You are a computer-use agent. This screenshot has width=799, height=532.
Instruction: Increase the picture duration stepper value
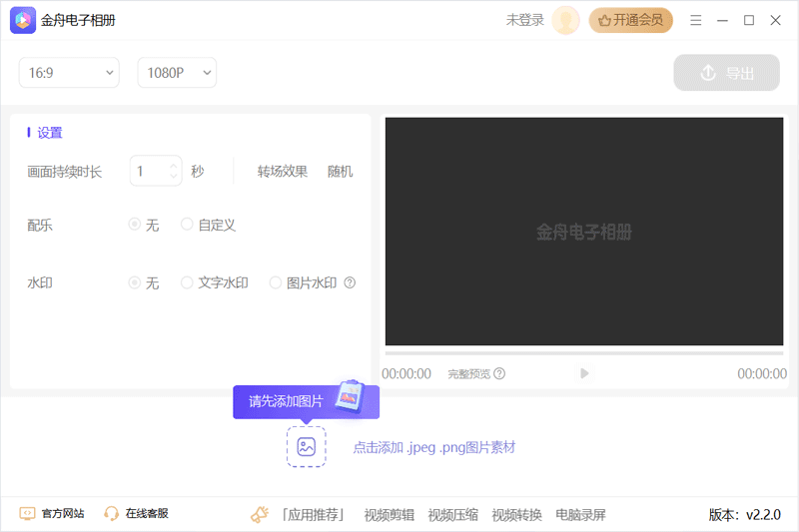coord(174,165)
